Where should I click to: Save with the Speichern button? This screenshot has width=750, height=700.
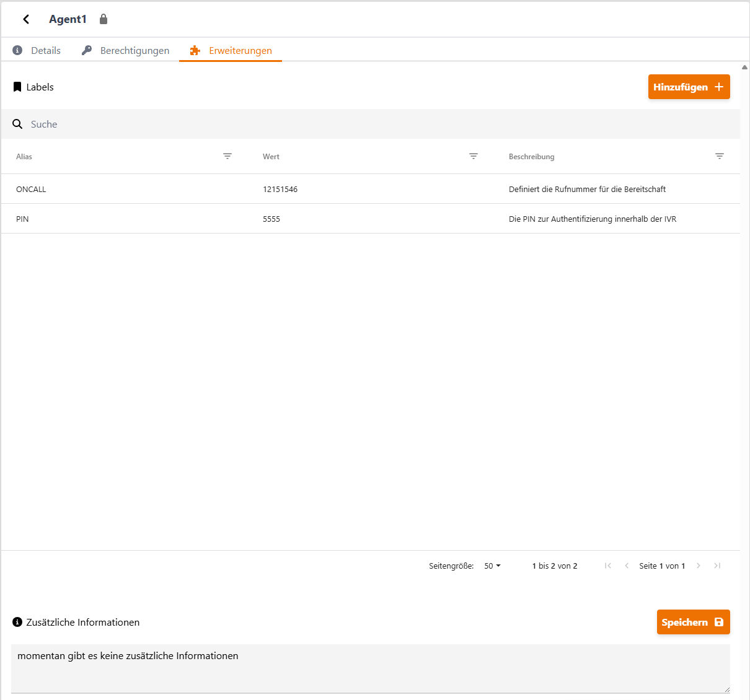(694, 622)
